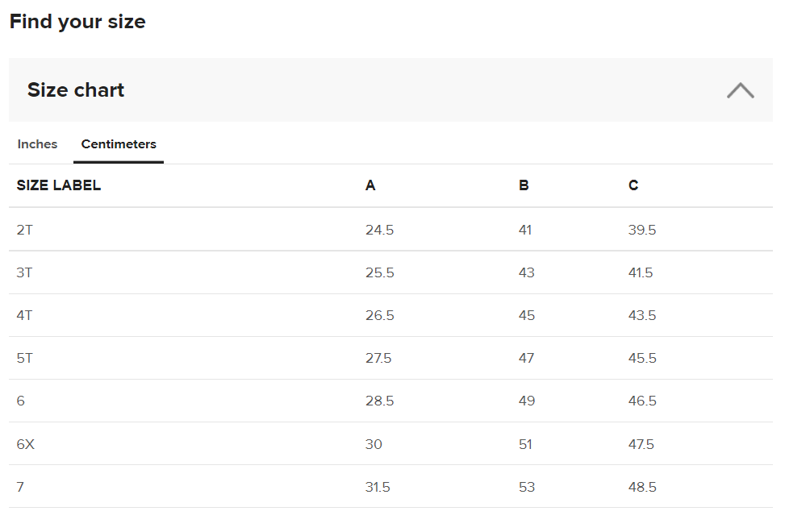Click the Size chart header title
This screenshot has width=785, height=532.
pyautogui.click(x=76, y=89)
